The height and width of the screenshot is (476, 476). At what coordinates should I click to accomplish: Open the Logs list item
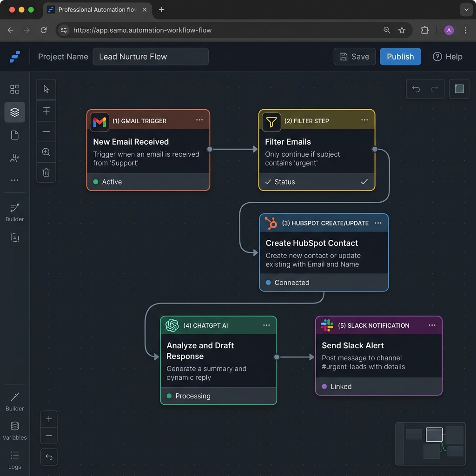[x=14, y=460]
